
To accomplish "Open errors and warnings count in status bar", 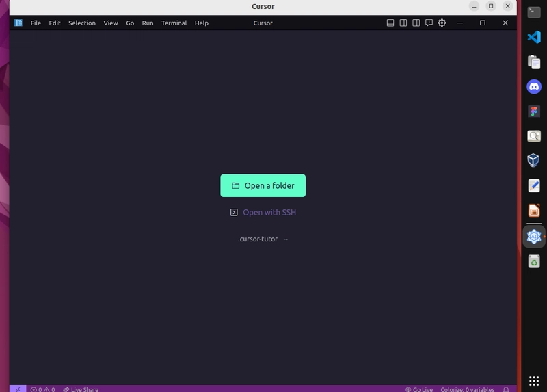I will 42,389.
